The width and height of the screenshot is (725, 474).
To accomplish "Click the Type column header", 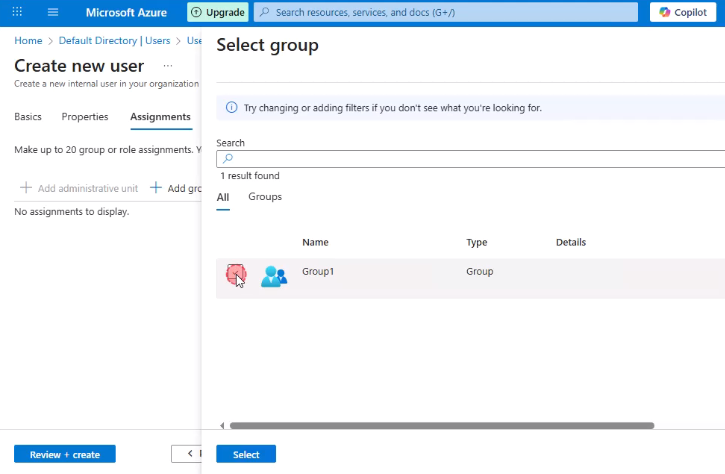I will point(477,242).
